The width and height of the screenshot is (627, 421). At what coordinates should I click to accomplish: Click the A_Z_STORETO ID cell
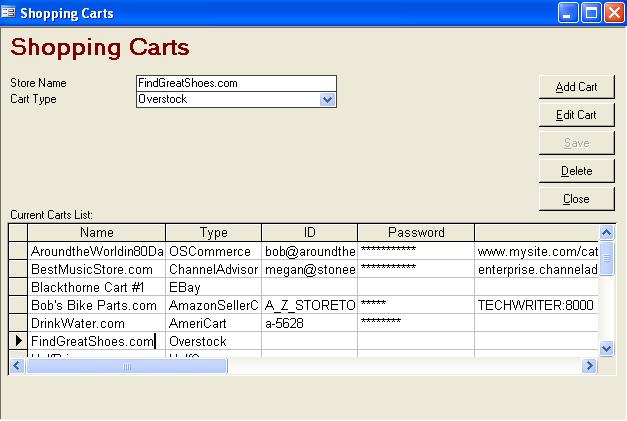310,305
